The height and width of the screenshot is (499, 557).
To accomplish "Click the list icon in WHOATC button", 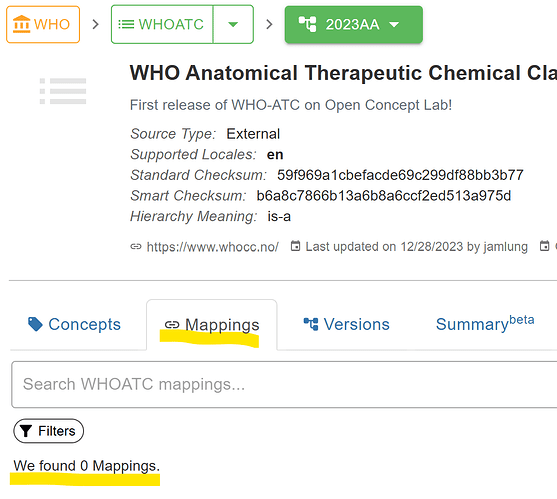I will click(x=126, y=25).
